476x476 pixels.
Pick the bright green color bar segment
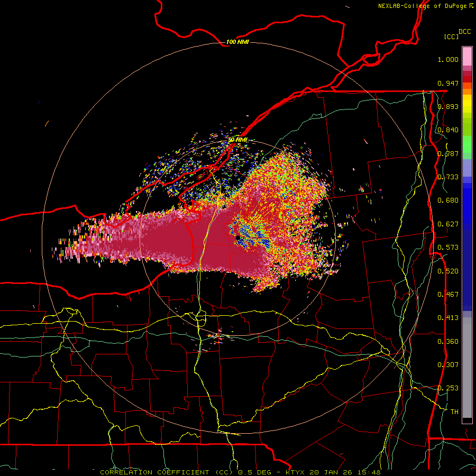point(467,145)
